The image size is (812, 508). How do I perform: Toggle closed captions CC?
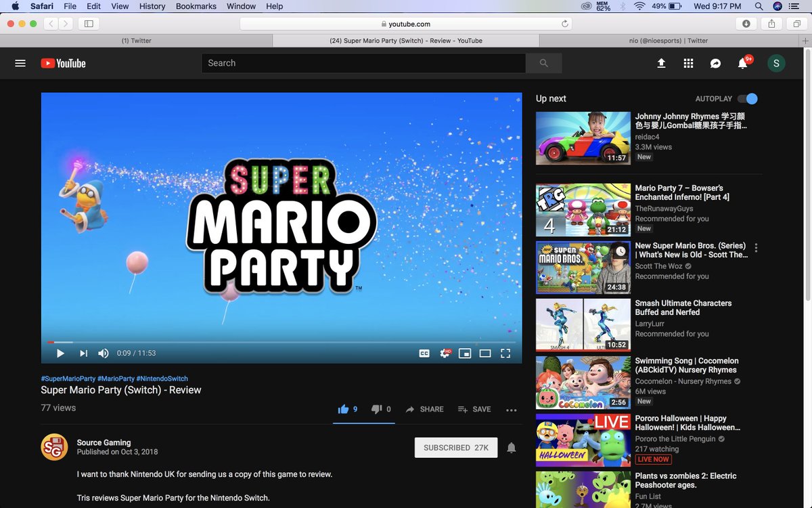(x=424, y=353)
